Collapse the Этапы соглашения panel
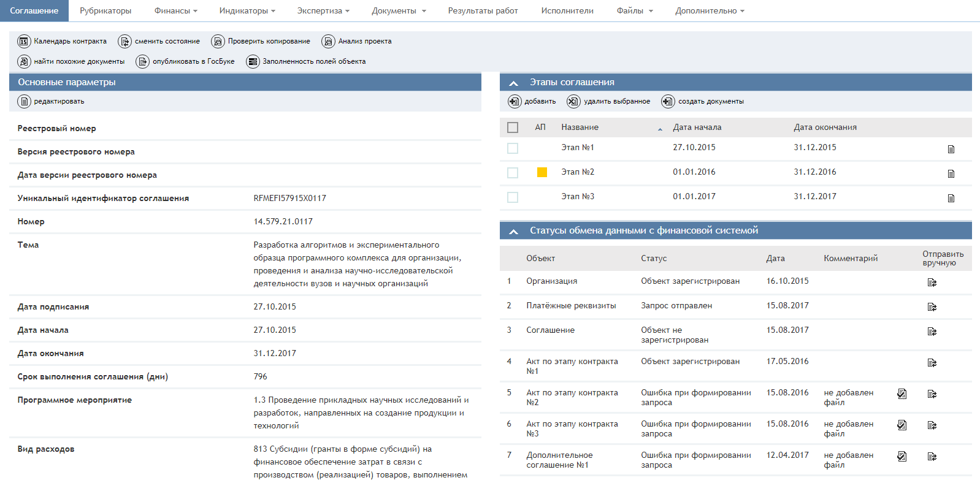 514,83
